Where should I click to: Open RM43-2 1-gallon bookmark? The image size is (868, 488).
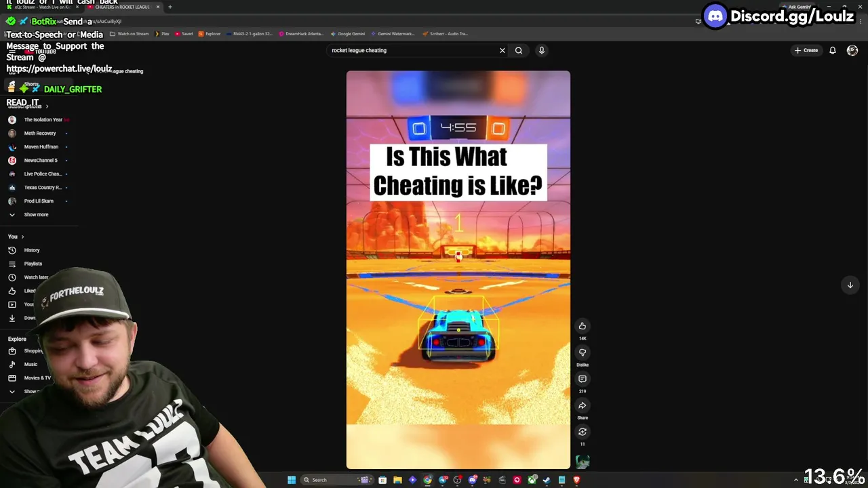(x=250, y=33)
